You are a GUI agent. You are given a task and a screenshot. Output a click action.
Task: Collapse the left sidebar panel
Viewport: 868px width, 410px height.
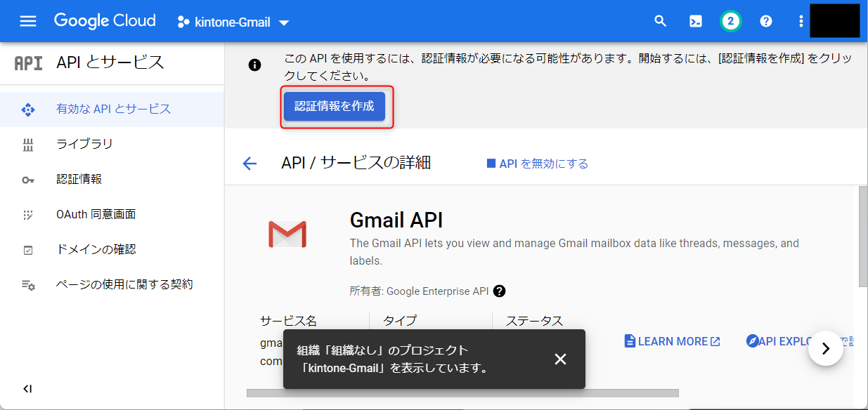(x=27, y=389)
